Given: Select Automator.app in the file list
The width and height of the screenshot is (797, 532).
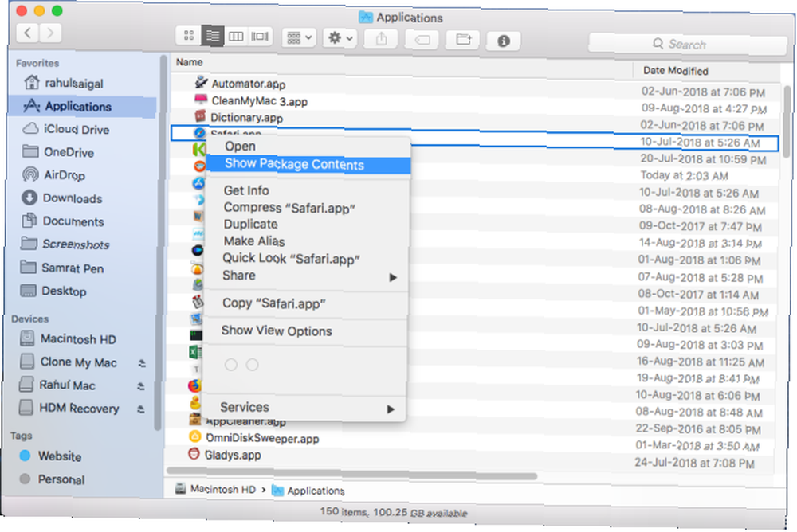Looking at the screenshot, I should click(x=249, y=84).
